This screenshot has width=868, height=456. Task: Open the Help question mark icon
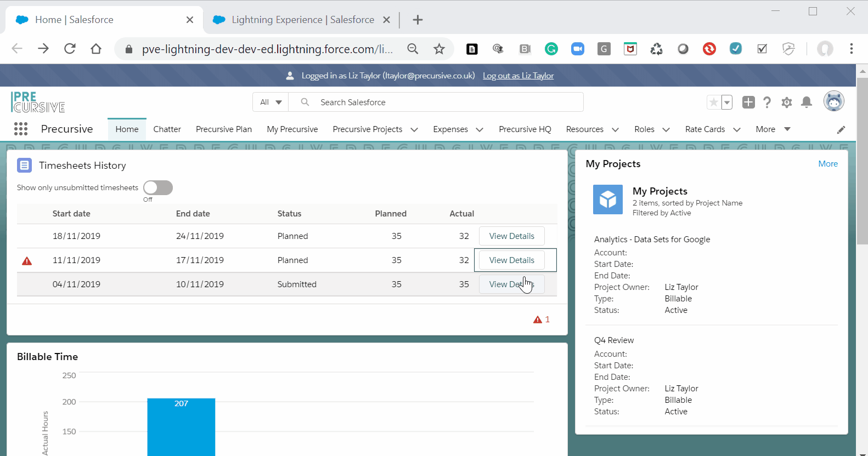767,102
